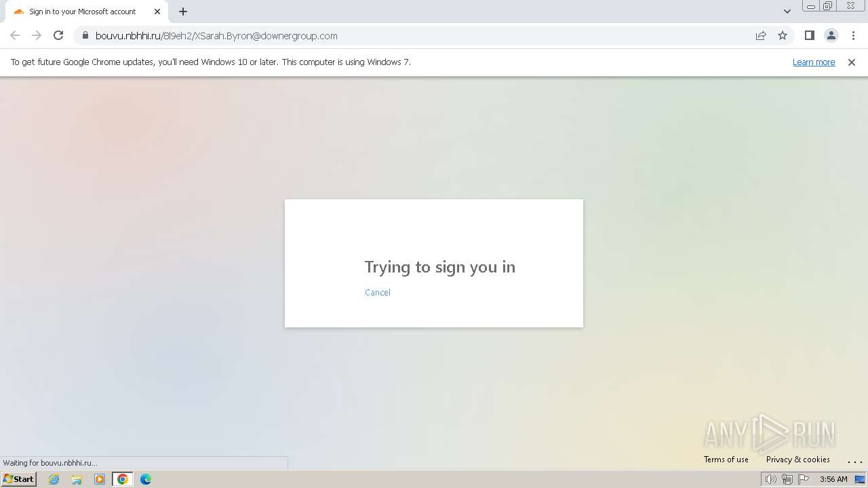Click the Chrome taskbar icon
This screenshot has width=868, height=488.
click(x=123, y=479)
